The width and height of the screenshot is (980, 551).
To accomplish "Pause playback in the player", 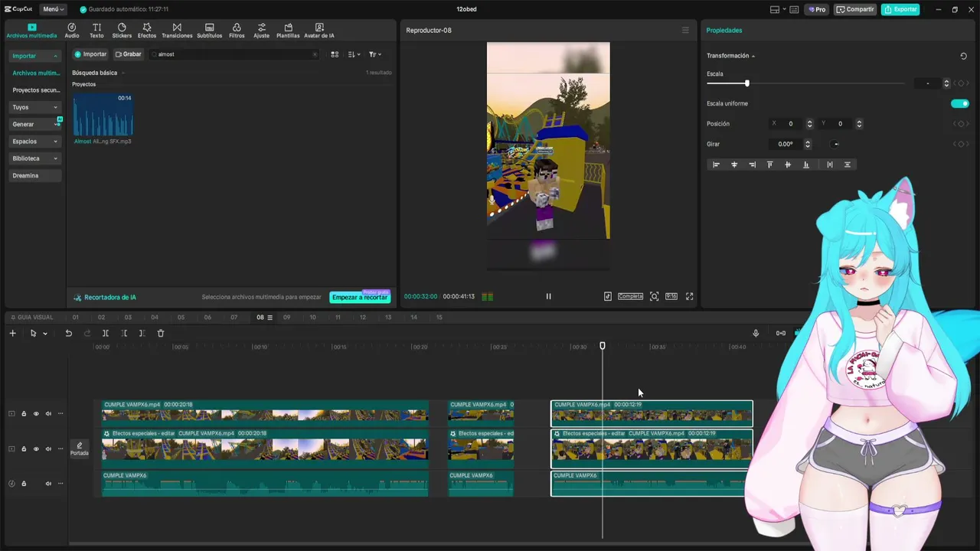I will coord(548,296).
